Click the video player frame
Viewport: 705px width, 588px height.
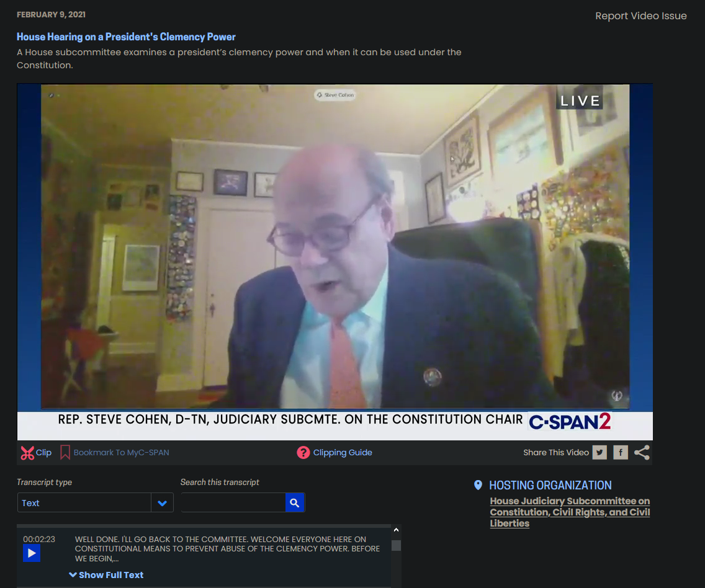335,261
